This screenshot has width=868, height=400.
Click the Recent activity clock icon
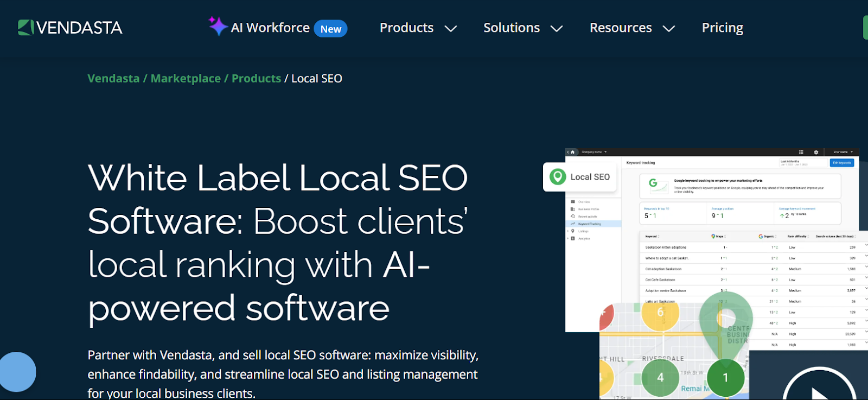(573, 216)
